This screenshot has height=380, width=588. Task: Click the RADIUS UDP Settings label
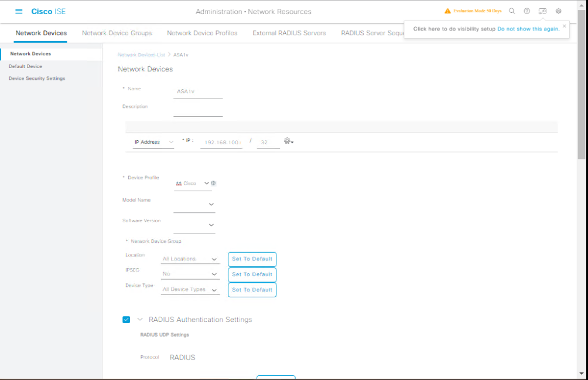[x=165, y=335]
